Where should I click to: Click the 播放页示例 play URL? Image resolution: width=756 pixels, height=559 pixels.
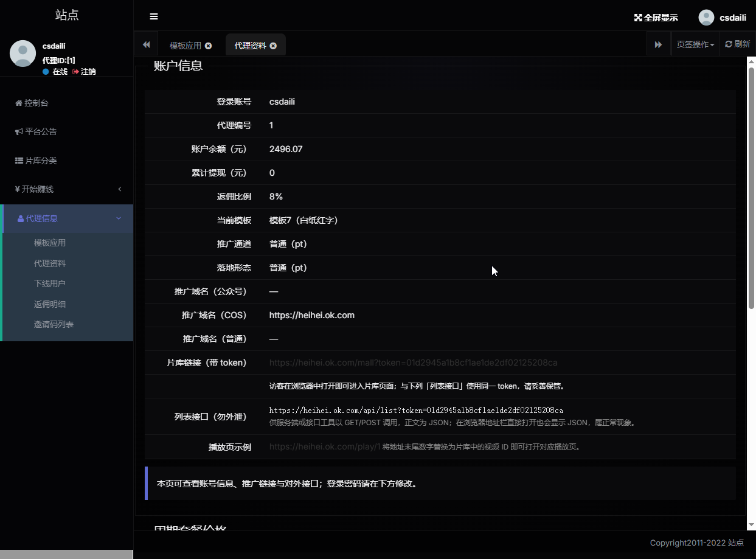click(x=325, y=446)
